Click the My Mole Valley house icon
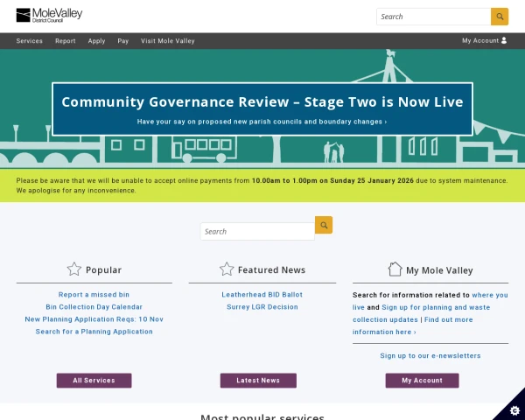The width and height of the screenshot is (525, 420). [x=395, y=269]
